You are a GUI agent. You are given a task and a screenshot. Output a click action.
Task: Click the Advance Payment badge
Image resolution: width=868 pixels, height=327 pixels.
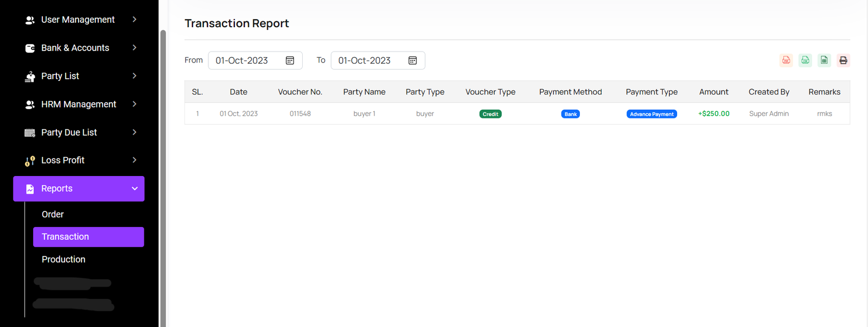pos(652,114)
